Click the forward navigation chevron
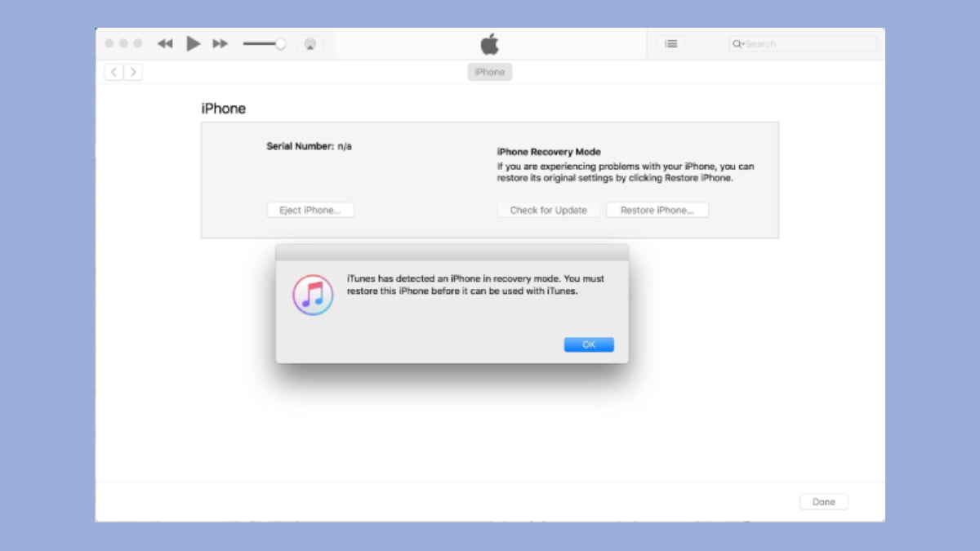This screenshot has height=551, width=980. pyautogui.click(x=132, y=72)
